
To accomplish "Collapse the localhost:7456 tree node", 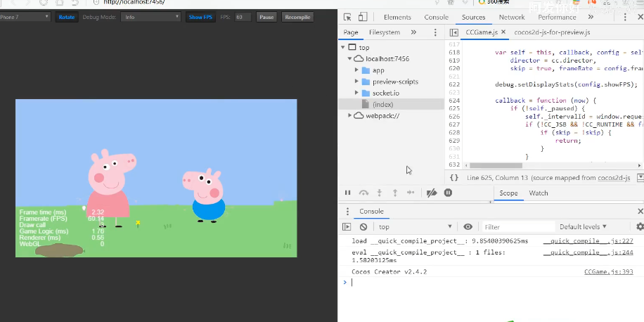I will (349, 59).
